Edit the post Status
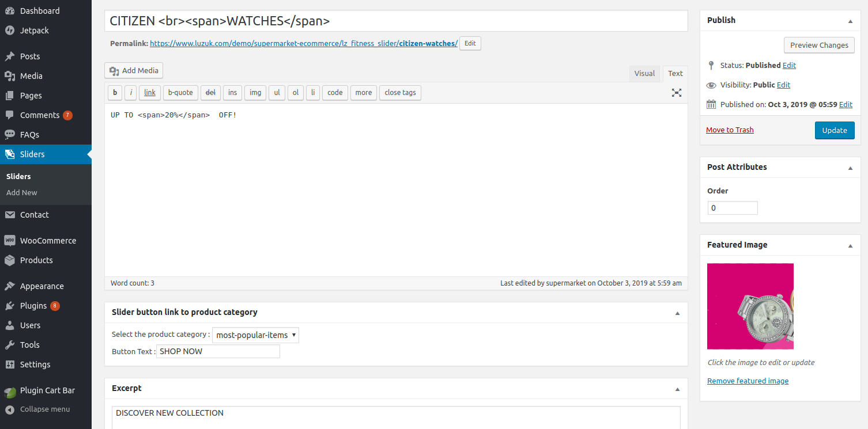868x429 pixels. [789, 65]
